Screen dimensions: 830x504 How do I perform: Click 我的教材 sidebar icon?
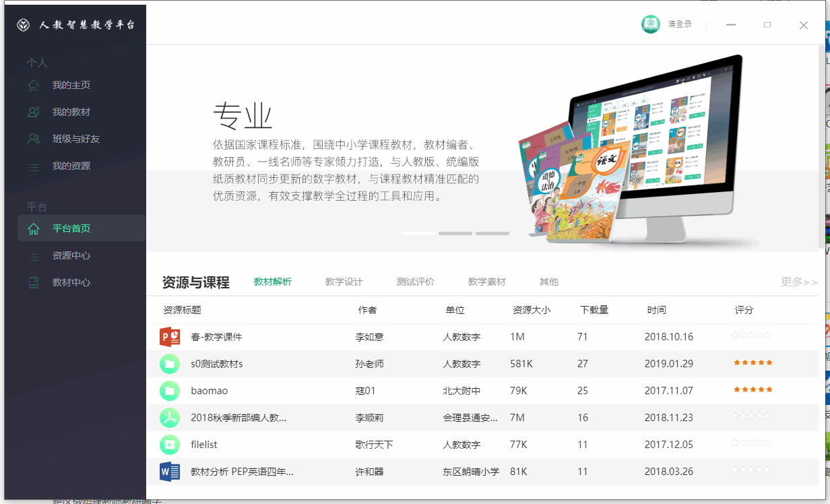coord(33,113)
